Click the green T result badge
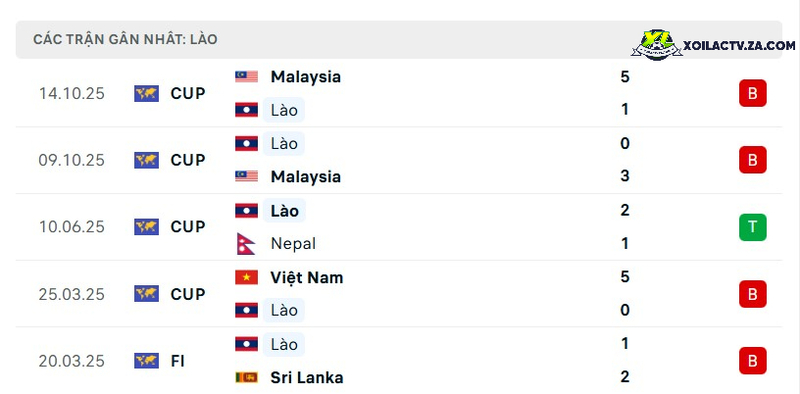The width and height of the screenshot is (800, 394). tap(753, 227)
